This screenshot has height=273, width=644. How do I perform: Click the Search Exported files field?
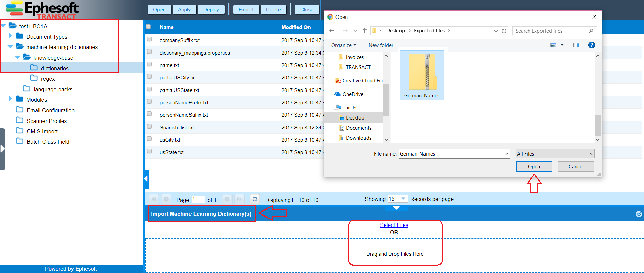pos(555,31)
